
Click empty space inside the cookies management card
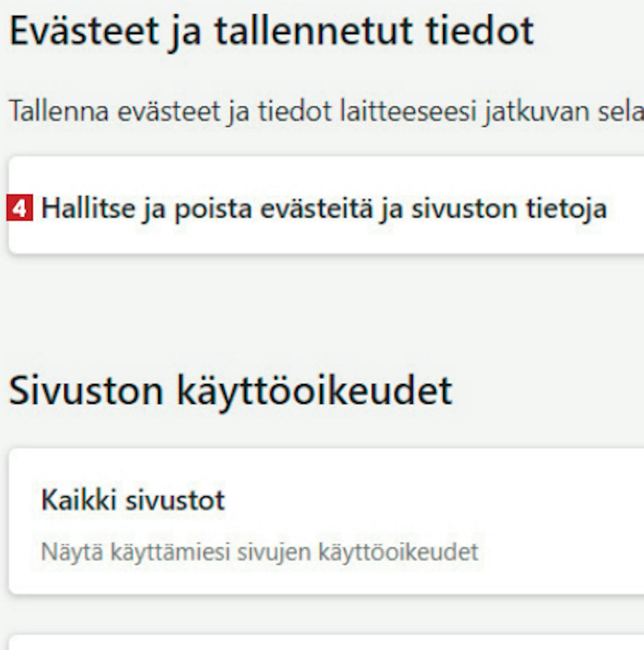coord(326,176)
